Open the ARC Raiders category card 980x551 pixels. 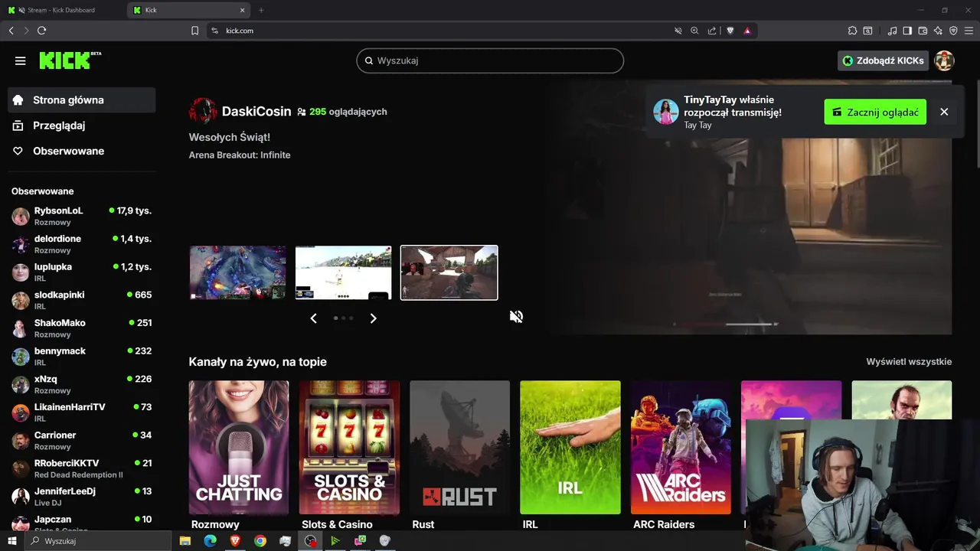(681, 447)
